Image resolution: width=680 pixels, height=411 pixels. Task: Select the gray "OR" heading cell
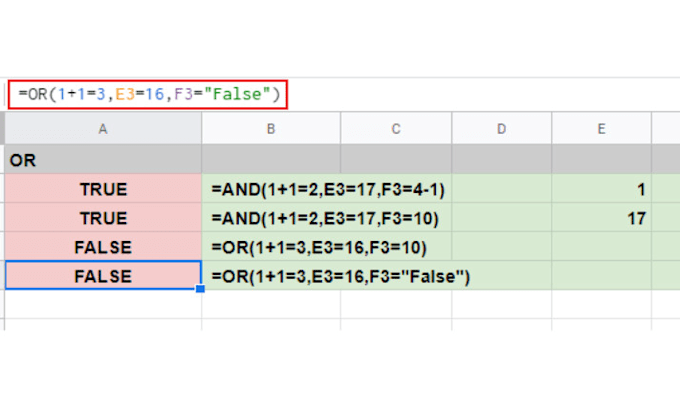pyautogui.click(x=103, y=160)
